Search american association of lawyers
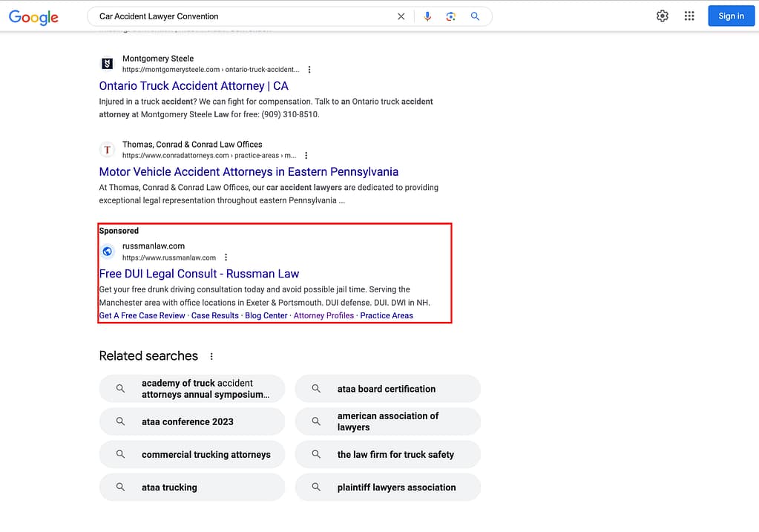The height and width of the screenshot is (532, 759). [x=388, y=421]
